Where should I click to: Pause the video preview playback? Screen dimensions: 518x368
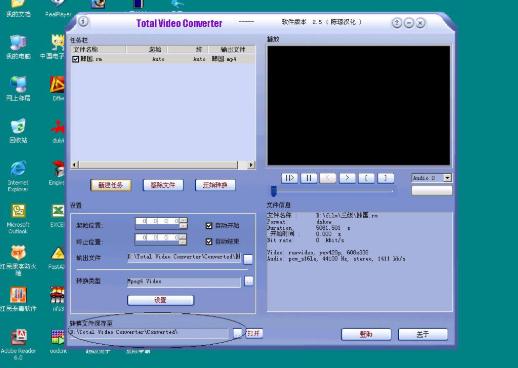click(309, 178)
